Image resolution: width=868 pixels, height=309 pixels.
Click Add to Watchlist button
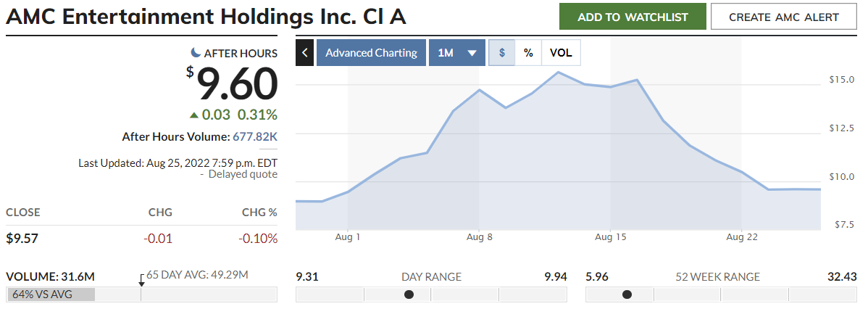(633, 17)
